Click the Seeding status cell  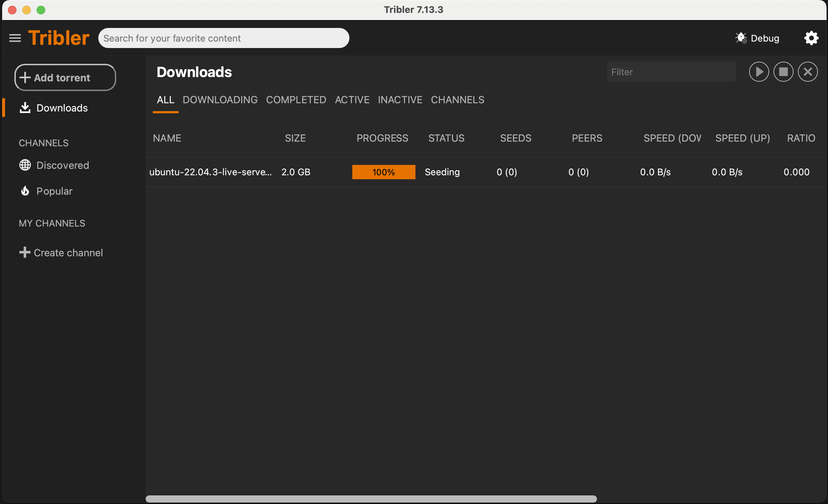coord(442,172)
